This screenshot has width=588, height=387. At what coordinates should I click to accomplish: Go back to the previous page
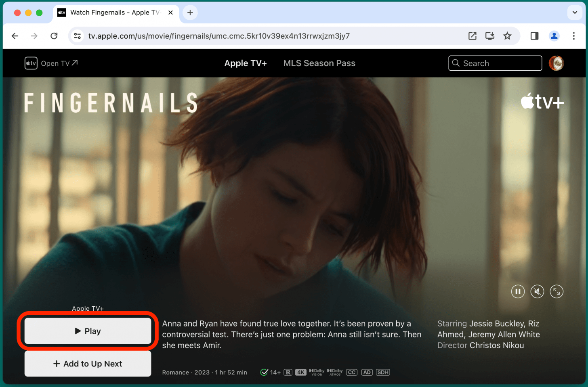[x=15, y=36]
